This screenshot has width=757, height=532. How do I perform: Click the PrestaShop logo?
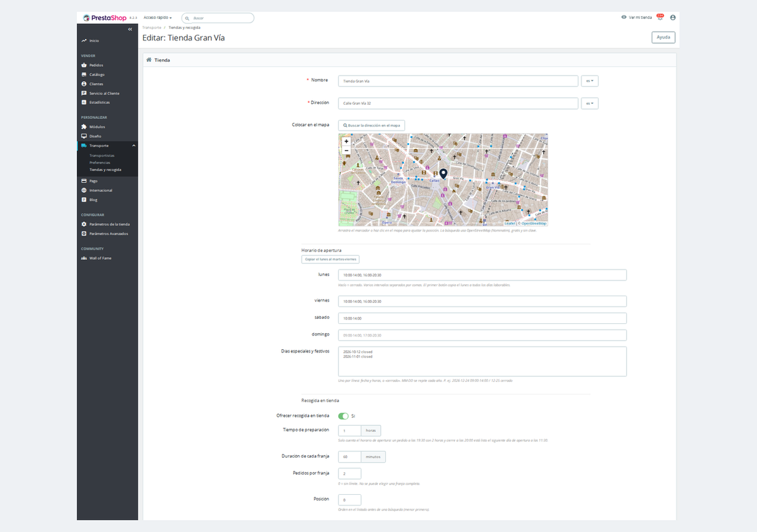105,18
